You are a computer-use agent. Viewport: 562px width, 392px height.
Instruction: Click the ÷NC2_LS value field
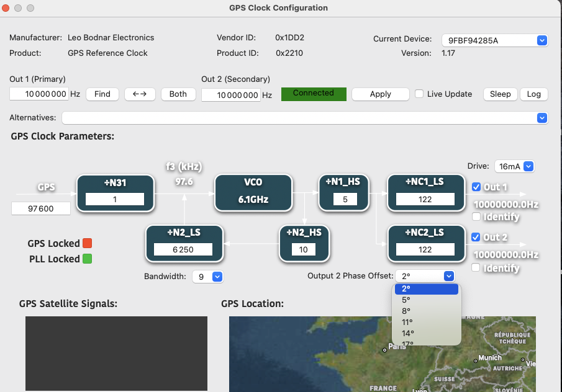425,249
